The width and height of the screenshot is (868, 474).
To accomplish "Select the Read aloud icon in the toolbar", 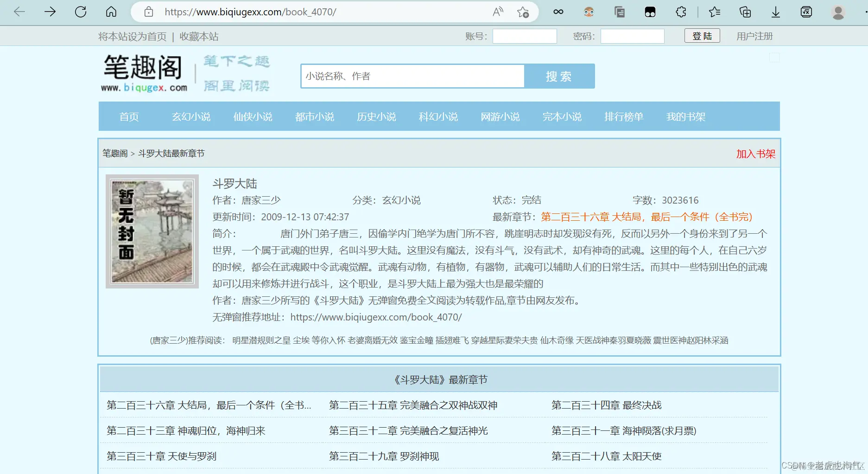I will pos(497,12).
